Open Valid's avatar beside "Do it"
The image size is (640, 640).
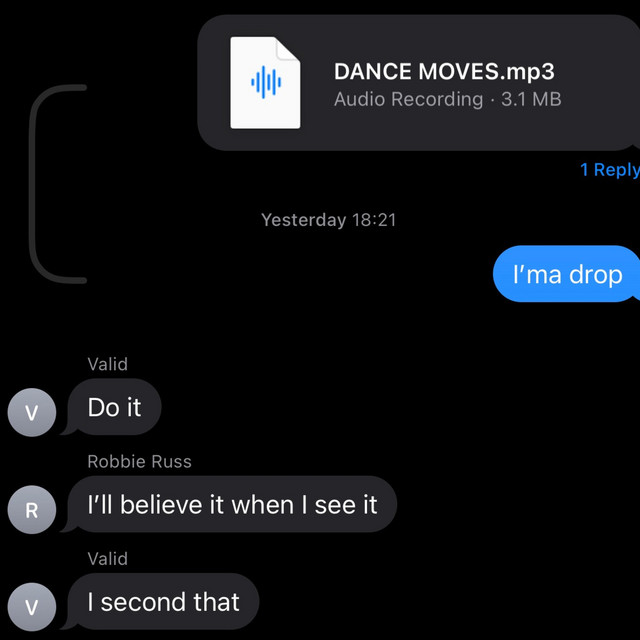(32, 412)
